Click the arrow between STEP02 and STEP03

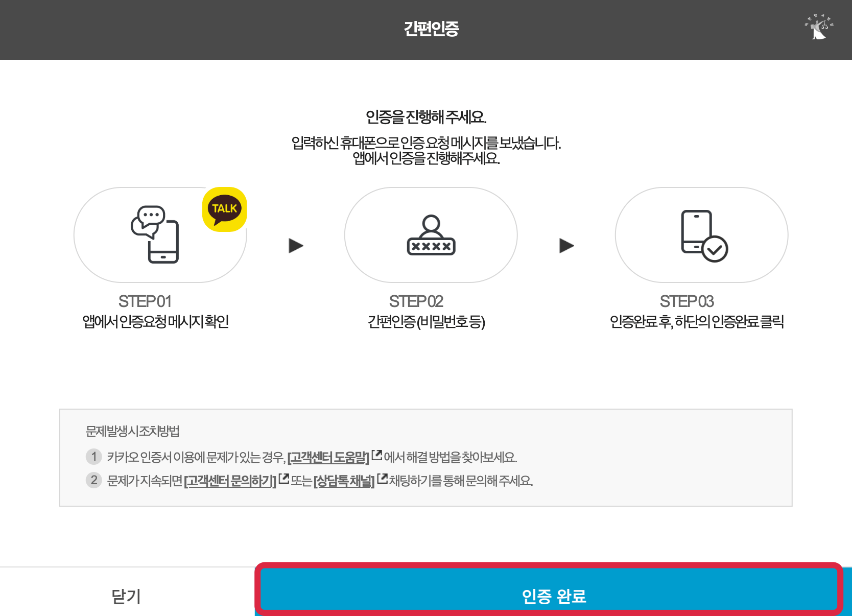coord(565,245)
